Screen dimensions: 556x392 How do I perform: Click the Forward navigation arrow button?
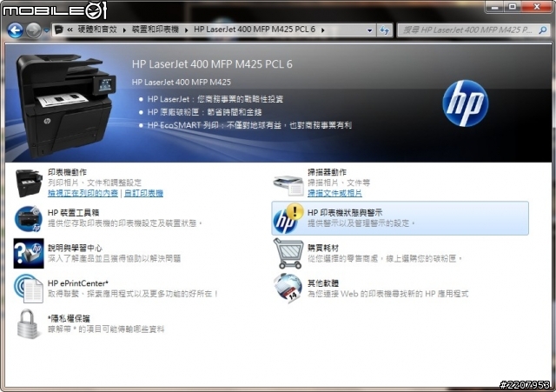click(x=33, y=30)
